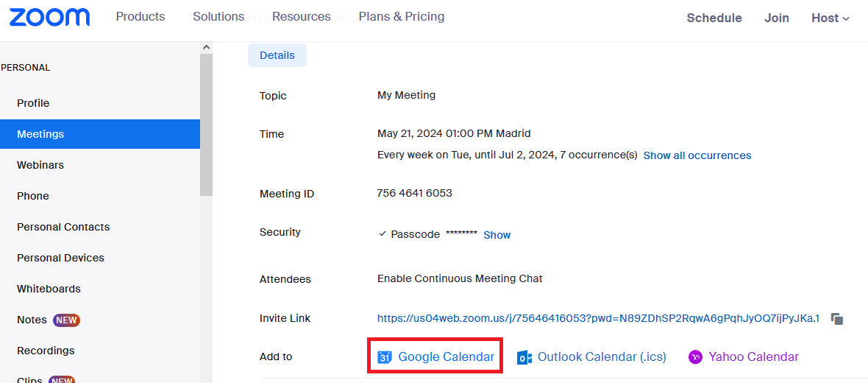This screenshot has height=383, width=868.
Task: Open the Products menu
Action: coord(140,17)
